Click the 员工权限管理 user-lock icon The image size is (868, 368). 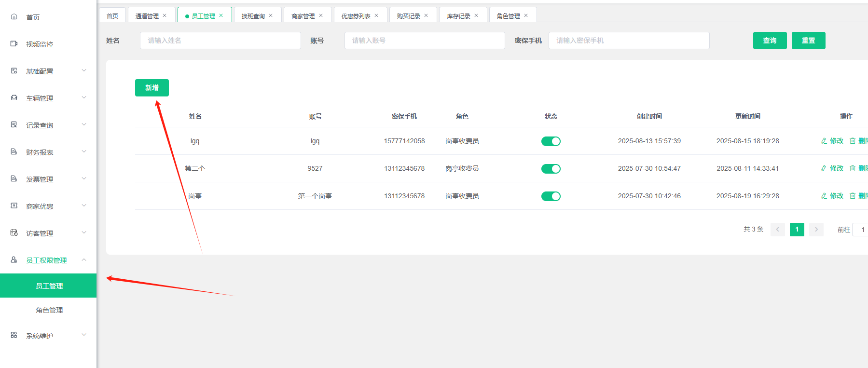(14, 260)
